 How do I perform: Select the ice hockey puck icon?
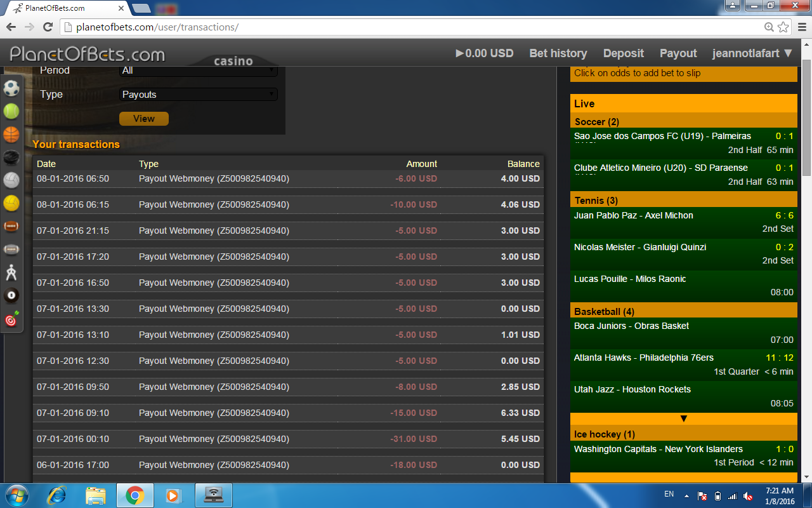click(x=11, y=157)
